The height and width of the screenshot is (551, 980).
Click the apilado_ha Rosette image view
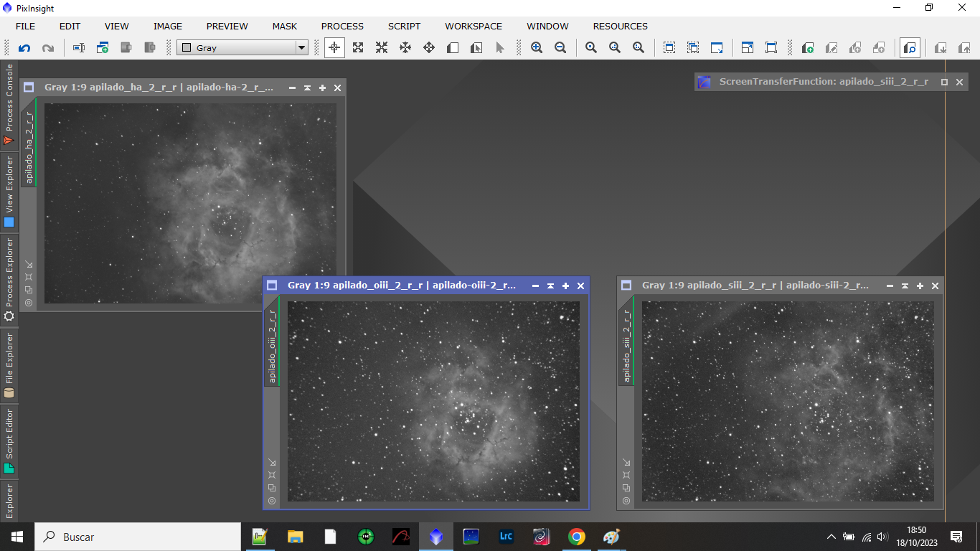click(x=190, y=203)
